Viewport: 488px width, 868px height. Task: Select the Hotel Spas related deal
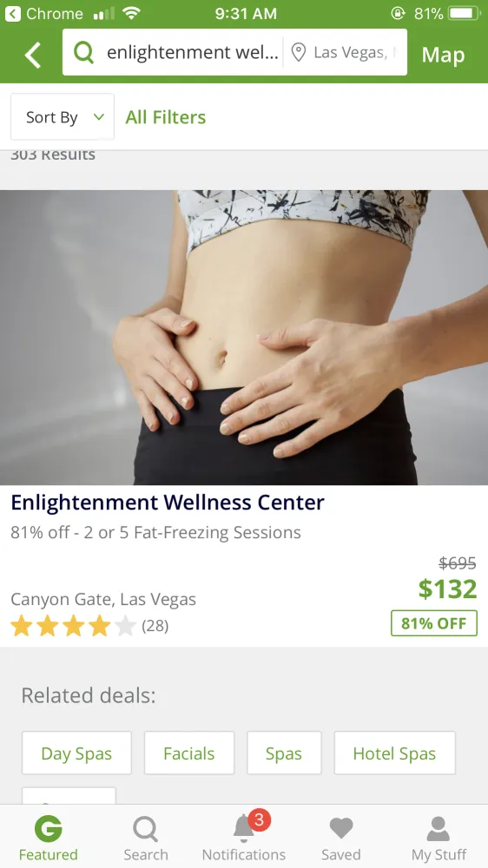tap(394, 753)
